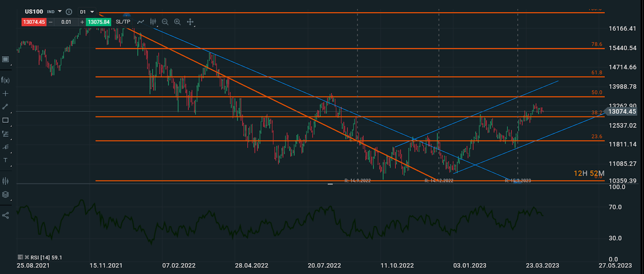The width and height of the screenshot is (644, 274).
Task: Switch to candlestick chart type
Action: point(153,21)
